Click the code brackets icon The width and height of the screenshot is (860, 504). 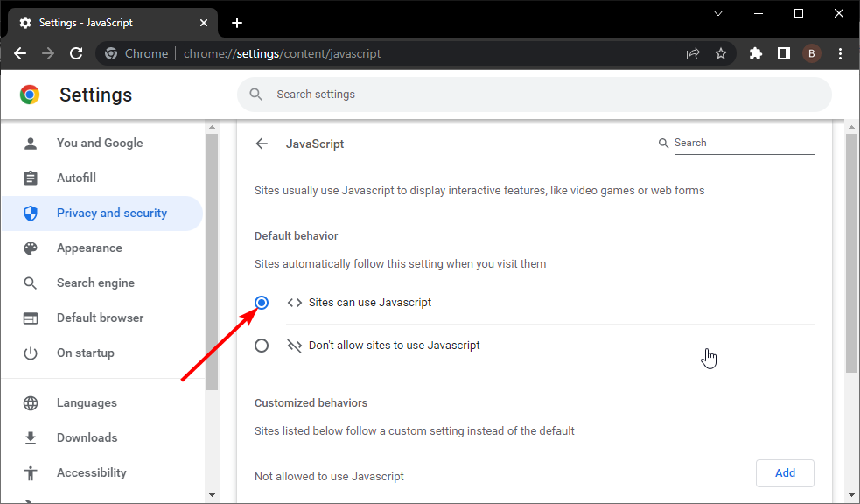295,303
